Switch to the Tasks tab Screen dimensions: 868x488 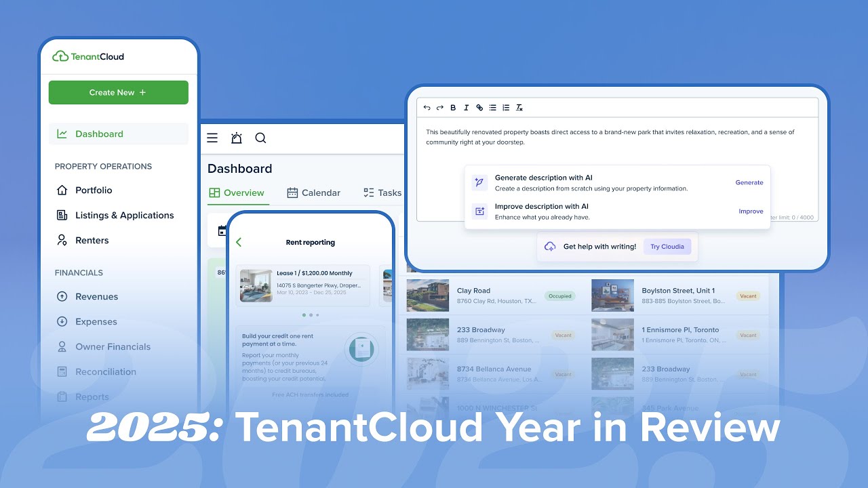[382, 193]
